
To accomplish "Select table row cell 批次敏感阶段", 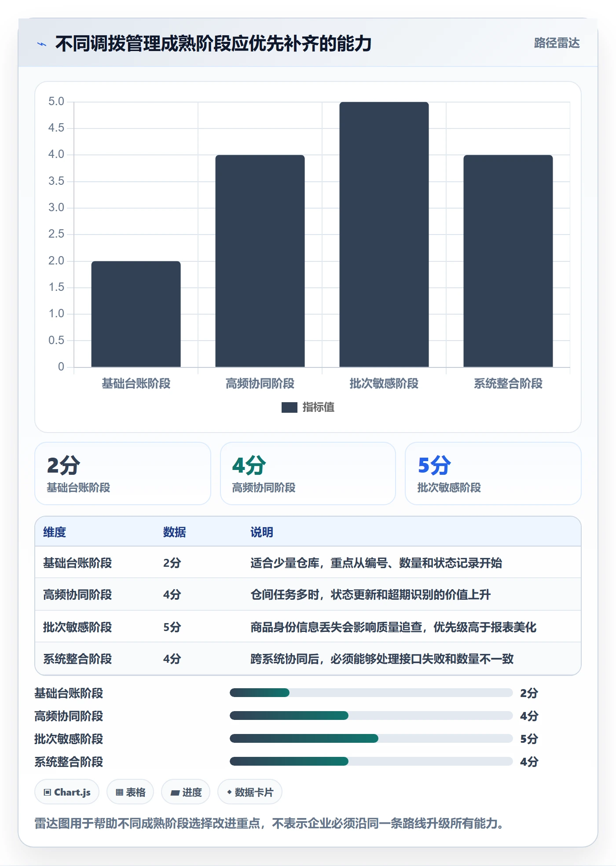I will point(77,627).
